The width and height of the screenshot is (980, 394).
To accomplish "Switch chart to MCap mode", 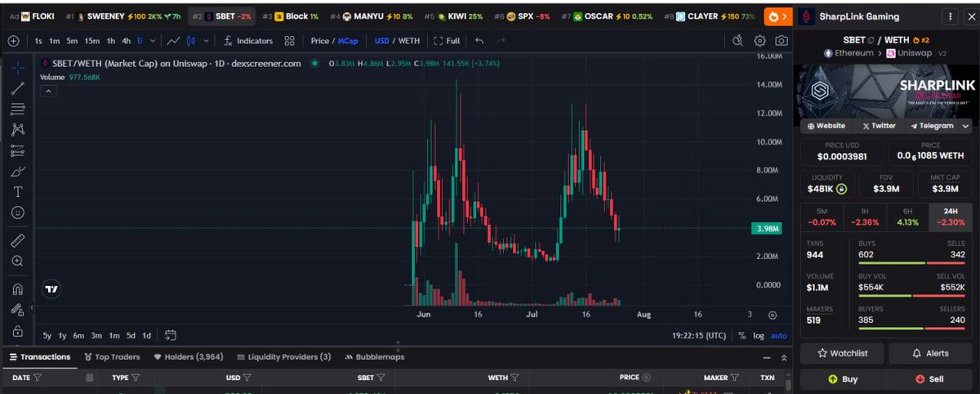I will point(348,41).
